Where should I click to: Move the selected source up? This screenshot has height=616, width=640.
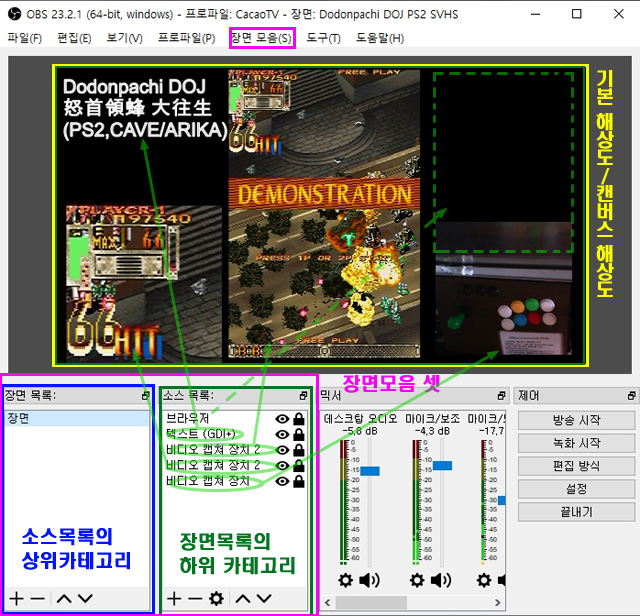243,599
